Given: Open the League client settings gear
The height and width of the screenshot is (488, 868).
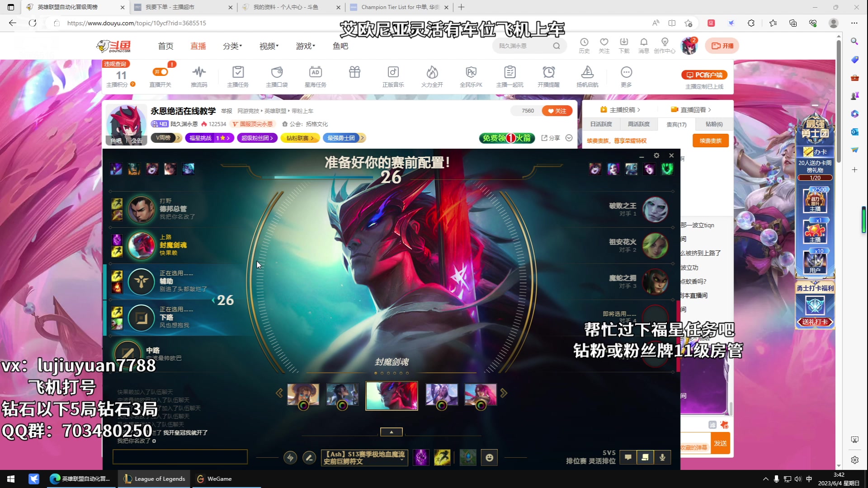Looking at the screenshot, I should coord(656,155).
